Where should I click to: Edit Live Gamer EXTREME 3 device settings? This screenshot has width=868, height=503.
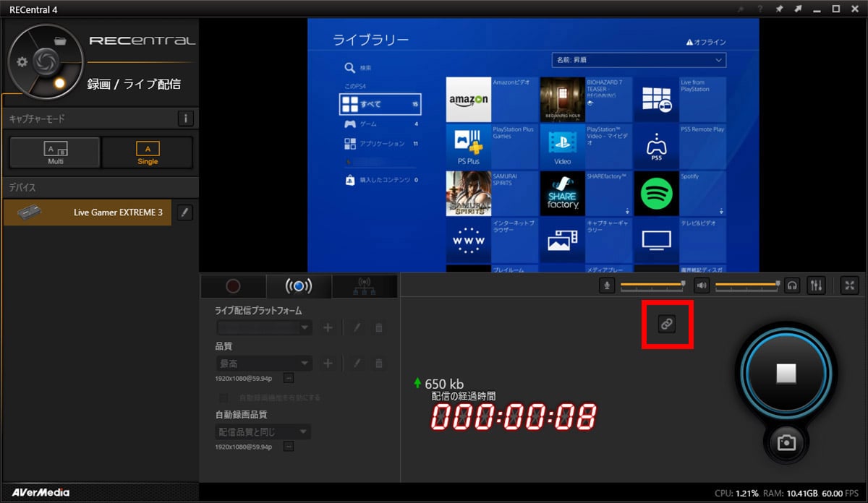tap(185, 212)
